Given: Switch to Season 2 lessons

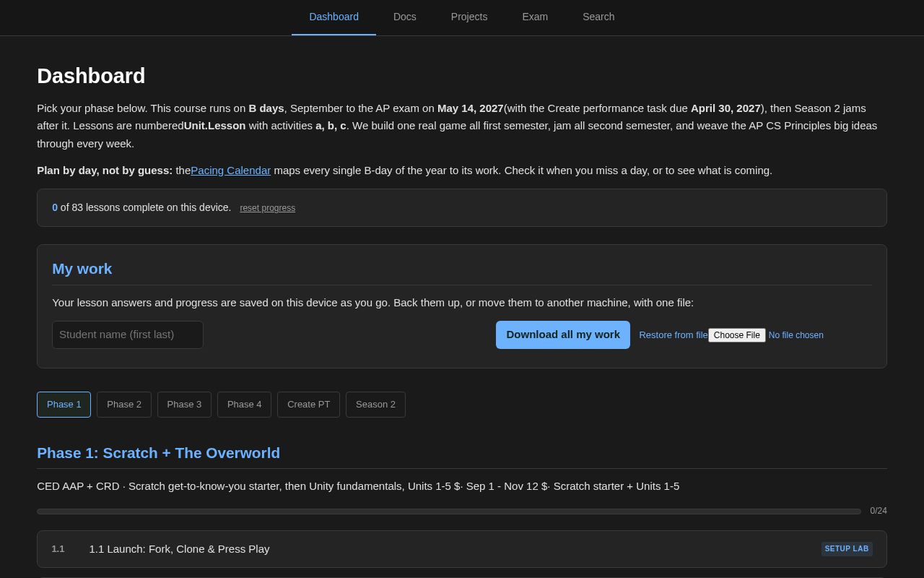Looking at the screenshot, I should click(375, 405).
